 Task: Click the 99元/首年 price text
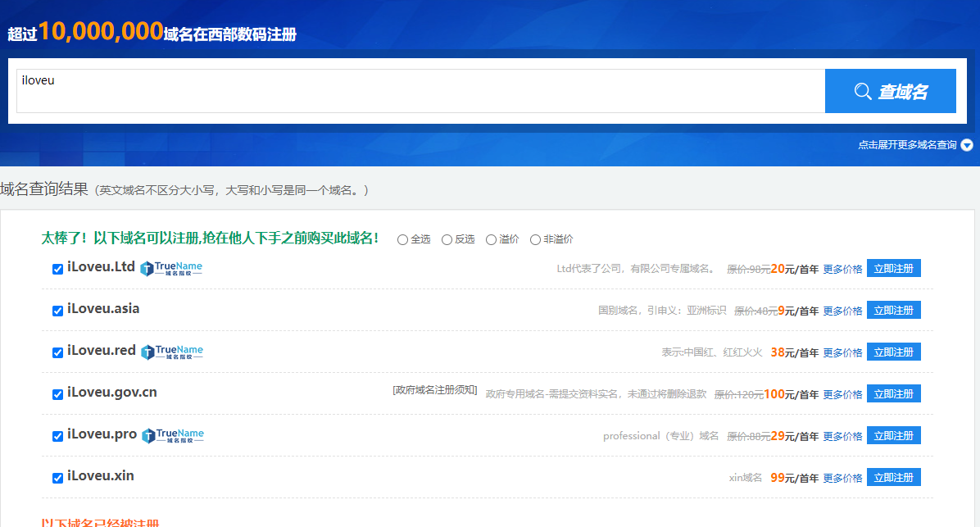point(794,479)
